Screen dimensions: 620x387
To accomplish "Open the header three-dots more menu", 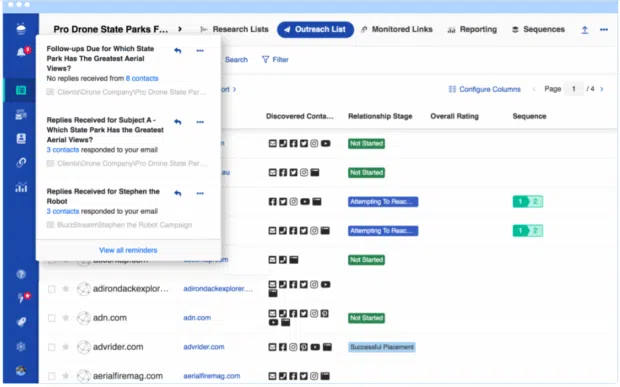I will [604, 30].
